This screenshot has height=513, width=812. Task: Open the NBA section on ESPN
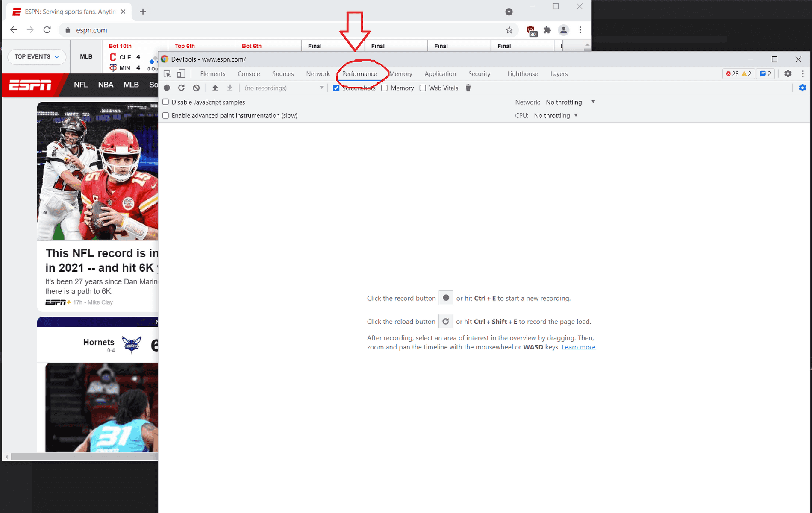pos(106,85)
